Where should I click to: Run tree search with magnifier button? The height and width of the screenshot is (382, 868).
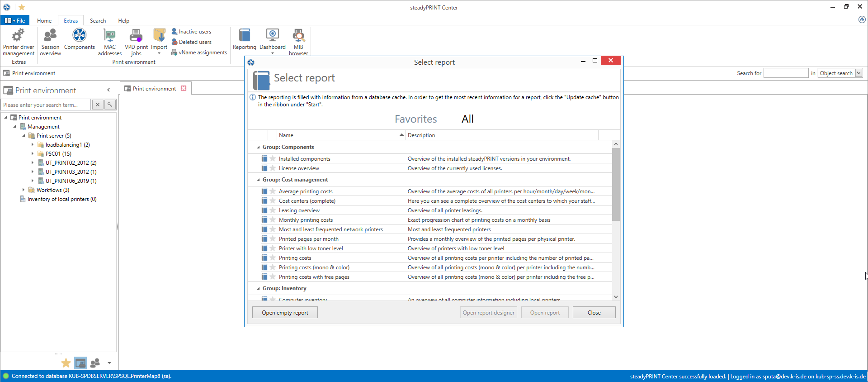(110, 105)
